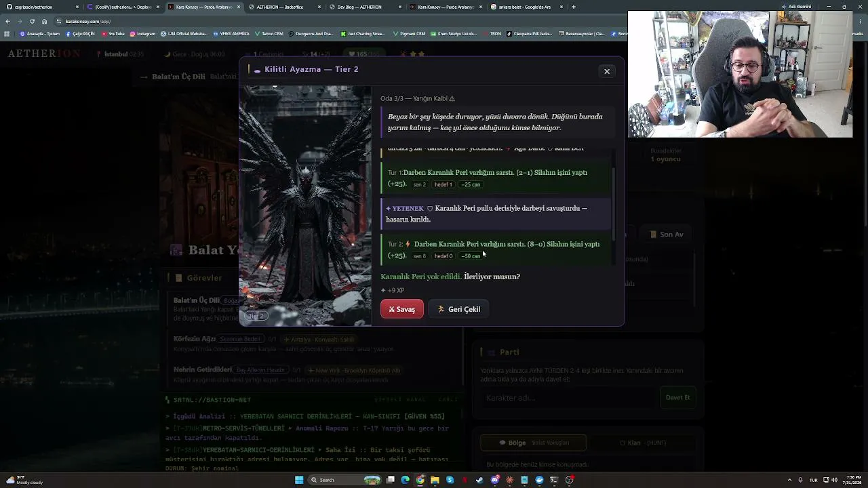This screenshot has width=868, height=488.
Task: Go back in the browser
Action: [7, 21]
